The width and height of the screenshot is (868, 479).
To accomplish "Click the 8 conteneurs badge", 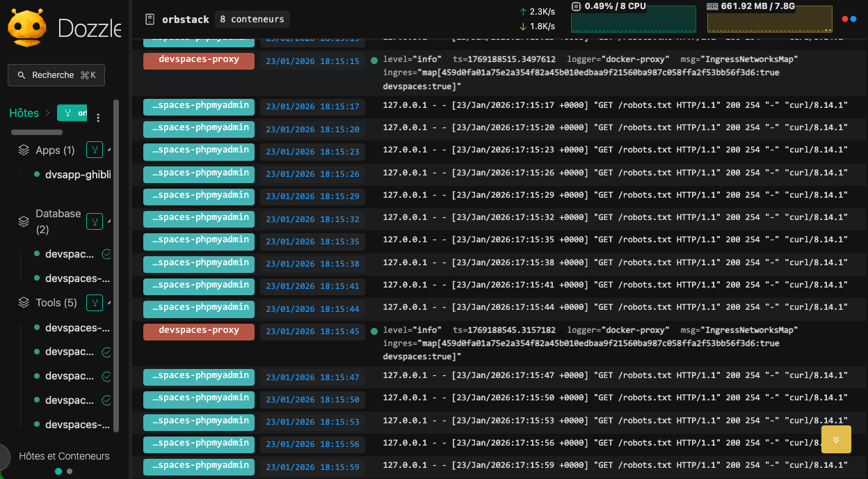I will tap(252, 19).
